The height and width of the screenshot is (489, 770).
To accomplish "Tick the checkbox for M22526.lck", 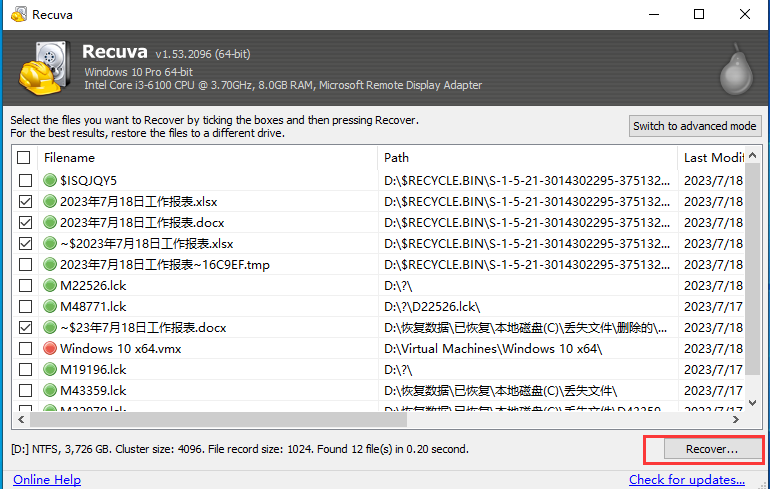I will pos(26,286).
